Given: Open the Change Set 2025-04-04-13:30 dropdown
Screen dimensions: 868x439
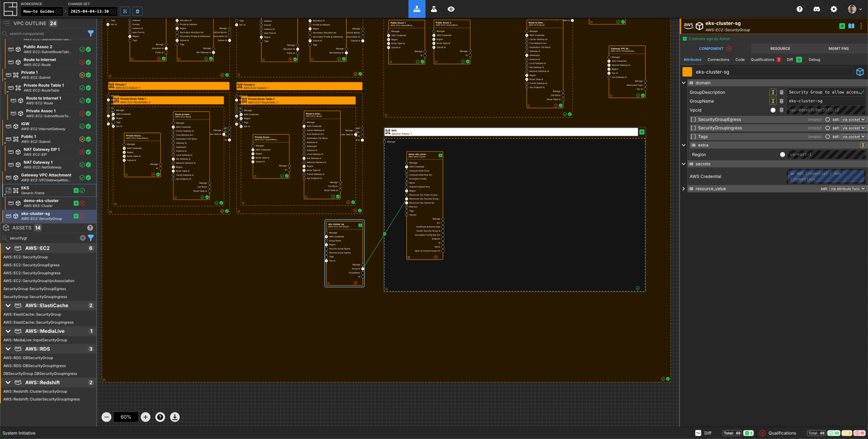Looking at the screenshot, I should pyautogui.click(x=93, y=11).
